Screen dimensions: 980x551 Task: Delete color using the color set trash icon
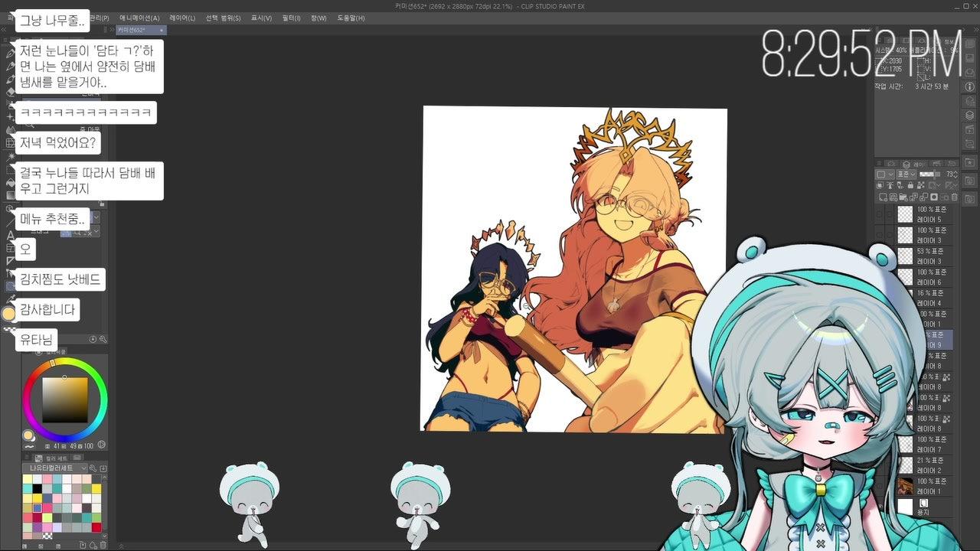[102, 544]
